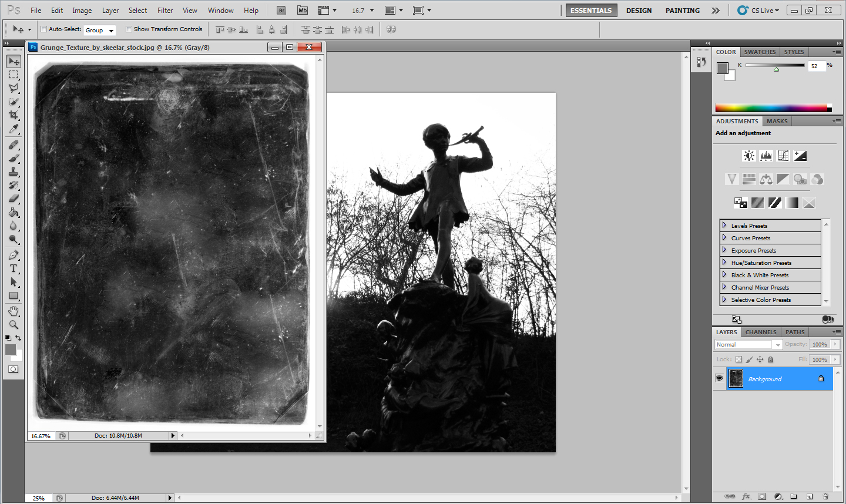Select the Pen tool

click(14, 255)
